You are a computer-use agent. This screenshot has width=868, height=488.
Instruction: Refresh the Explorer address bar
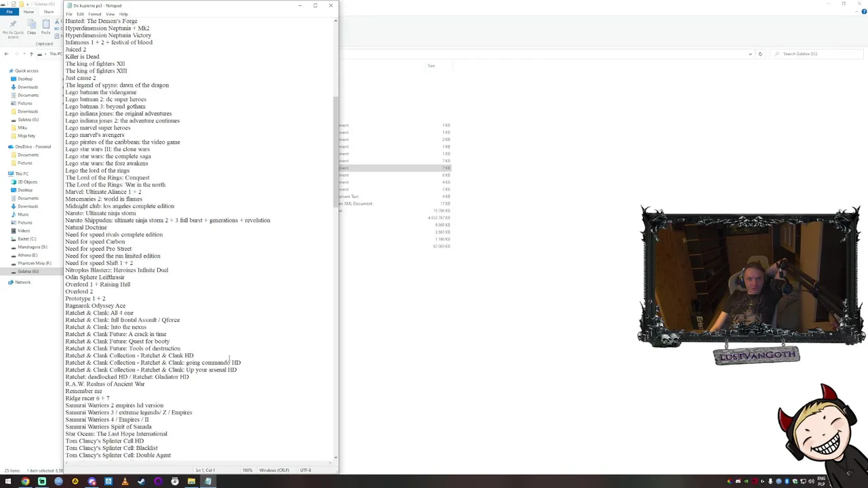pyautogui.click(x=760, y=54)
